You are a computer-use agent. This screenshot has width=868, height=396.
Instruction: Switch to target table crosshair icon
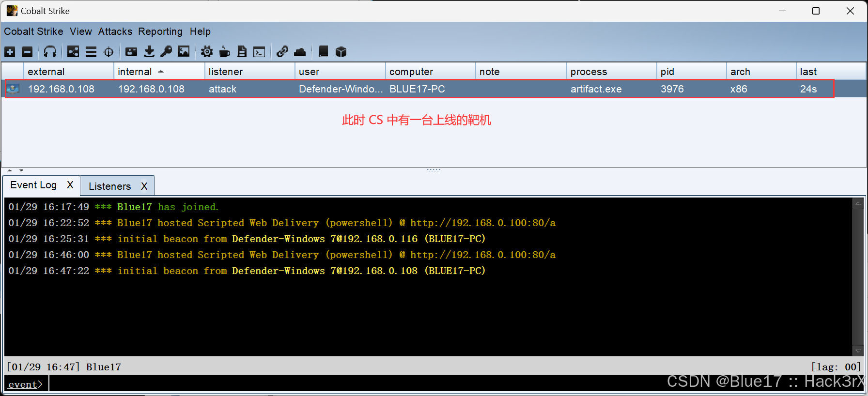click(109, 52)
